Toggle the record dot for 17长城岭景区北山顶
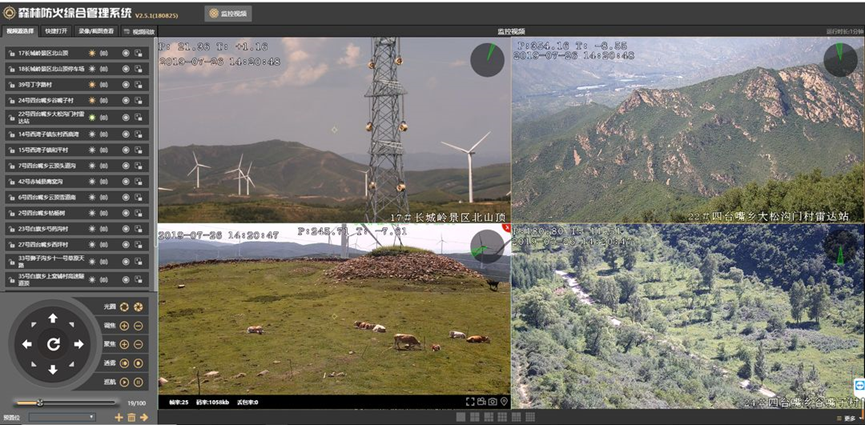This screenshot has height=425, width=865. [x=126, y=52]
